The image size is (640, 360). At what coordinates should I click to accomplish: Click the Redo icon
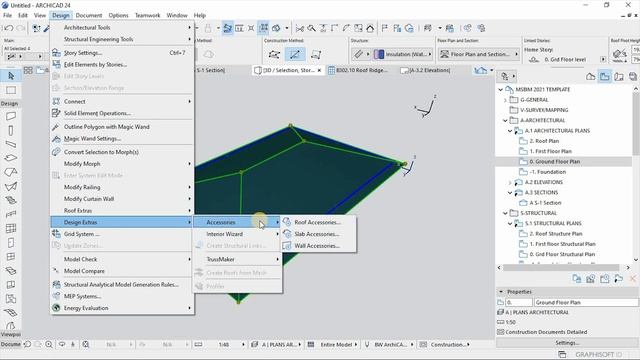pos(20,28)
